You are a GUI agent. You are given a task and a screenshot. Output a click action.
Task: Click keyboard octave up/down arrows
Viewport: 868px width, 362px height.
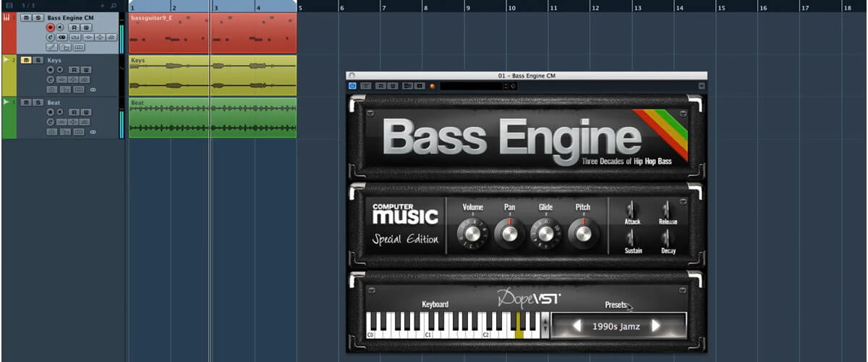[x=545, y=326]
